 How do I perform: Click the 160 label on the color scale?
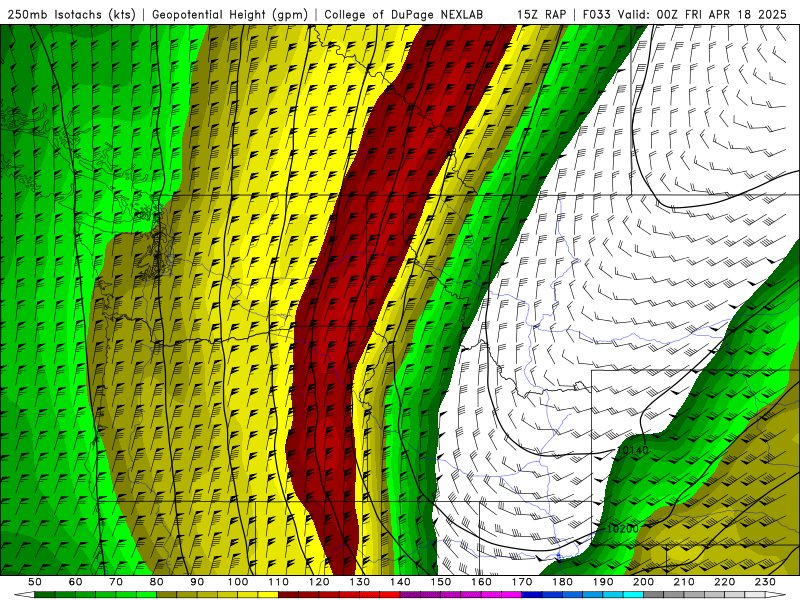coord(481,582)
